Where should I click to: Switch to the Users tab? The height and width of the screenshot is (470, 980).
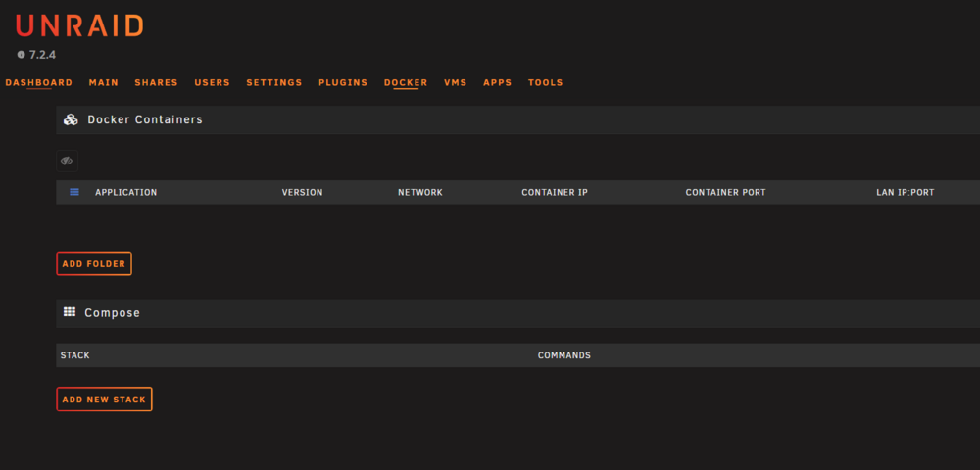point(212,82)
